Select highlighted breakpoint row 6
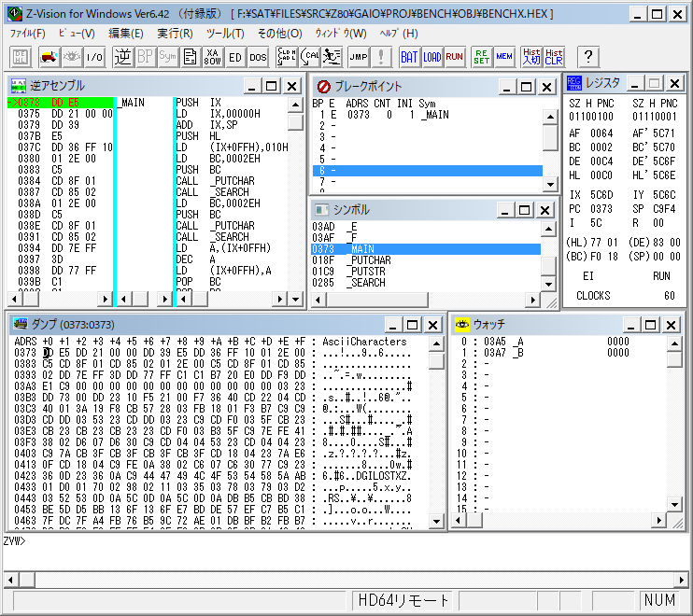The image size is (693, 616). click(x=428, y=171)
